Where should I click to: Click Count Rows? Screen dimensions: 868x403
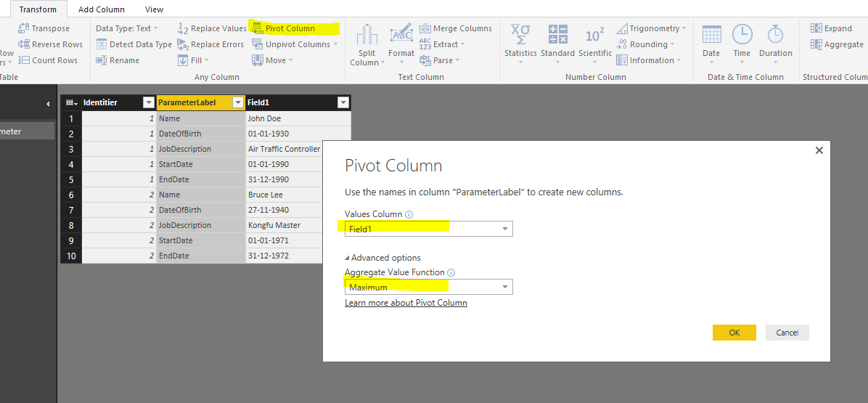point(48,60)
